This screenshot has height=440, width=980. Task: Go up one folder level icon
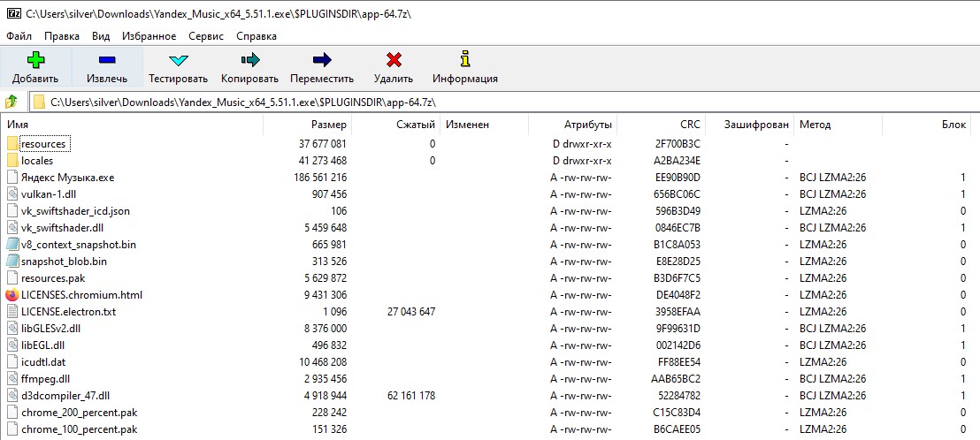coord(11,101)
